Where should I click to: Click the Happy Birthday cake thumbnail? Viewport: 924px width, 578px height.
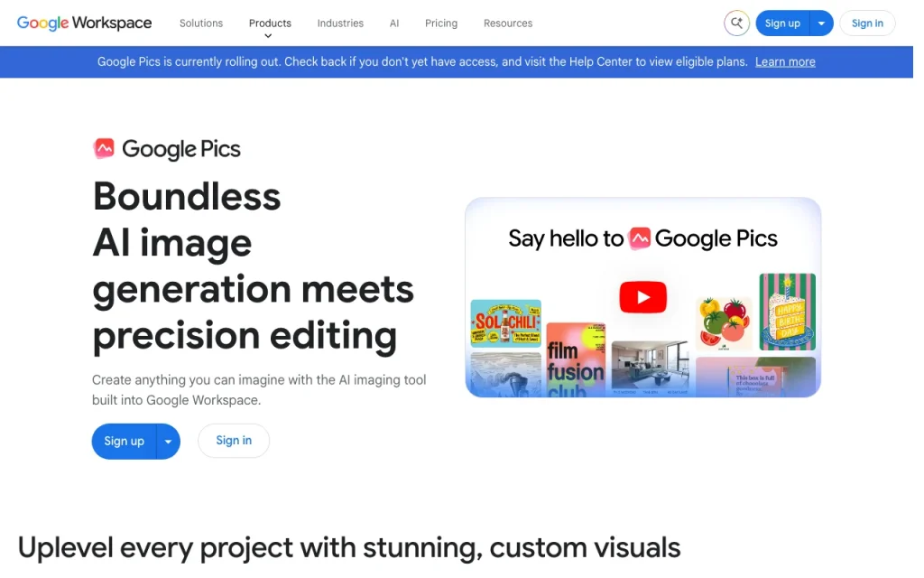[x=787, y=312]
